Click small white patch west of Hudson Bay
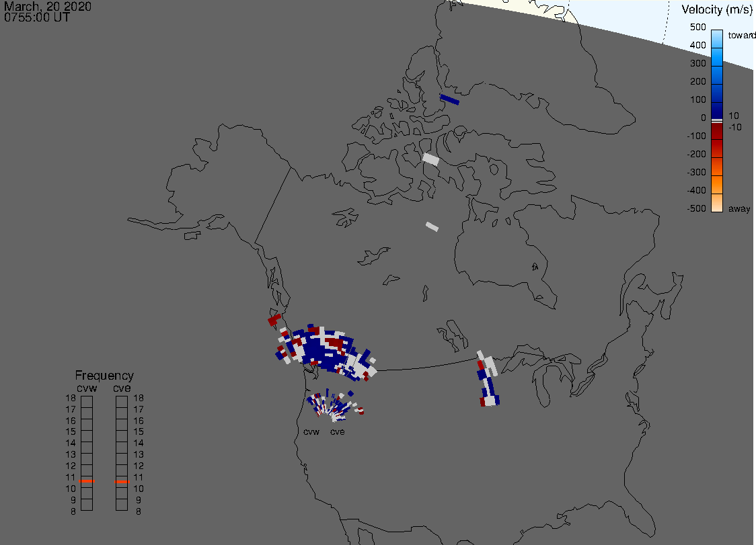Screen dimensions: 756x545 pos(432,226)
